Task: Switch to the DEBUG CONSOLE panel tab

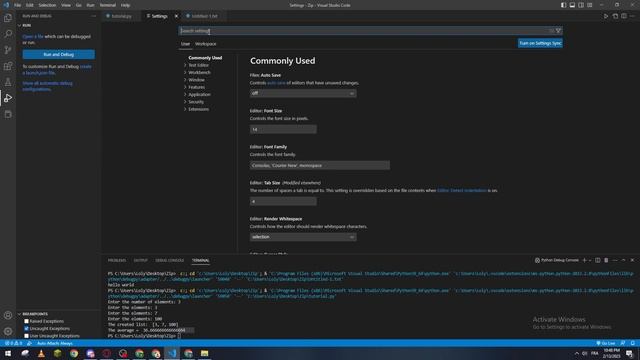Action: click(x=169, y=260)
